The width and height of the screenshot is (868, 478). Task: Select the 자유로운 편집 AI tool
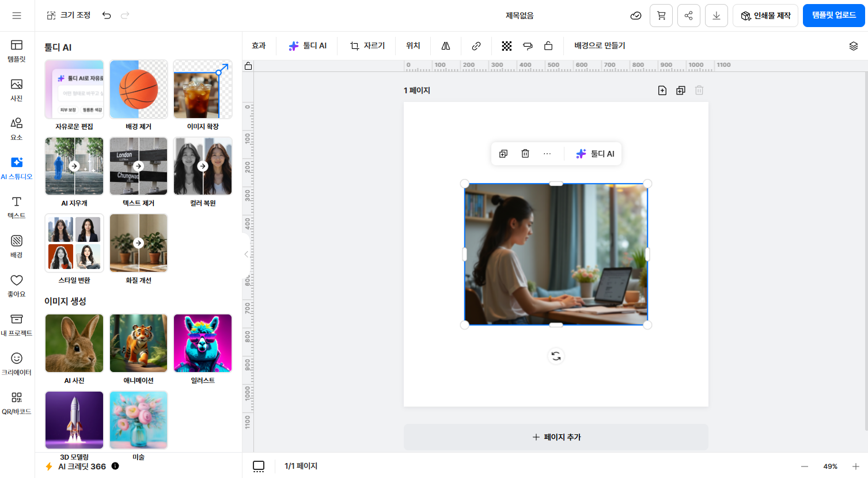74,89
